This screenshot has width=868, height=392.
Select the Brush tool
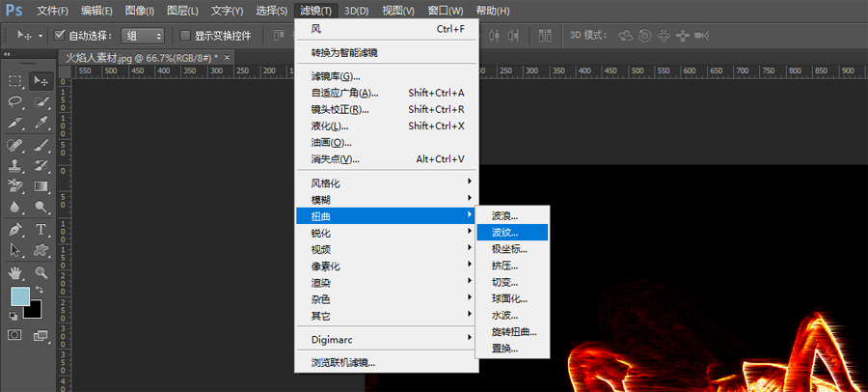click(41, 145)
